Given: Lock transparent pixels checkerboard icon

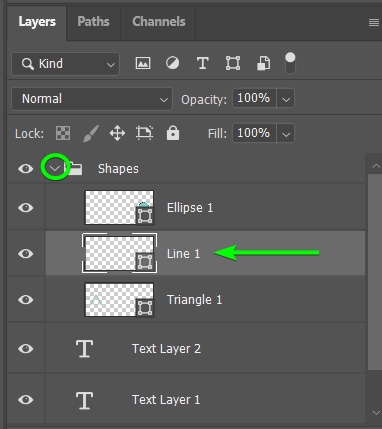Looking at the screenshot, I should (x=63, y=133).
